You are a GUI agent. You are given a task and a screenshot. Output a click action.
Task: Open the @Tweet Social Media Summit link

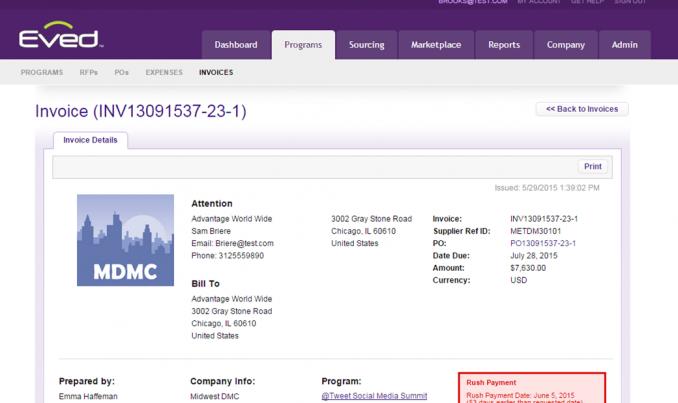374,396
